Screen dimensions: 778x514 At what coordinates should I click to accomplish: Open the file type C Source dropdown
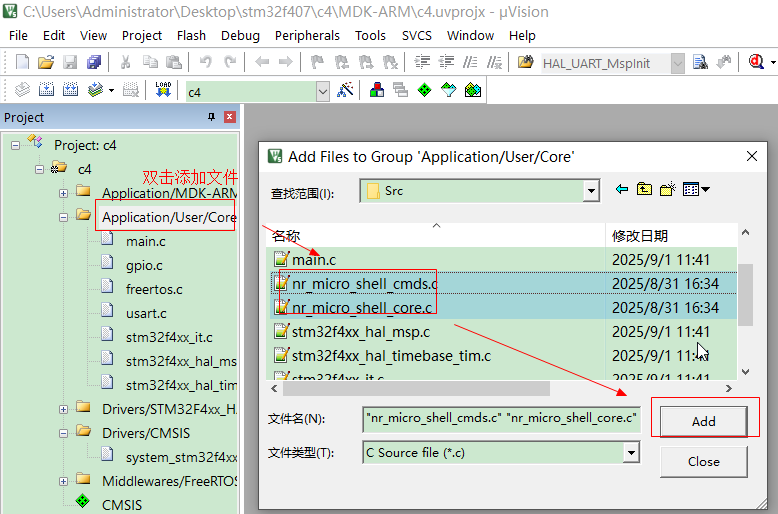tap(631, 452)
